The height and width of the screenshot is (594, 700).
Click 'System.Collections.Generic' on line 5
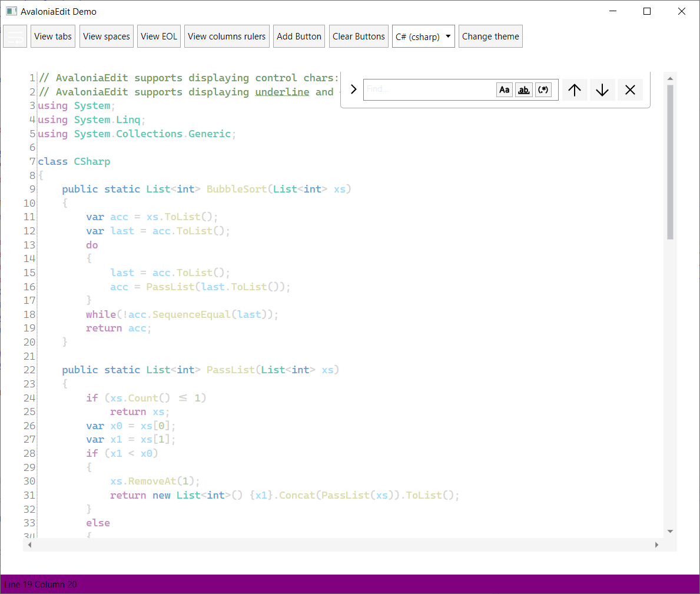152,134
